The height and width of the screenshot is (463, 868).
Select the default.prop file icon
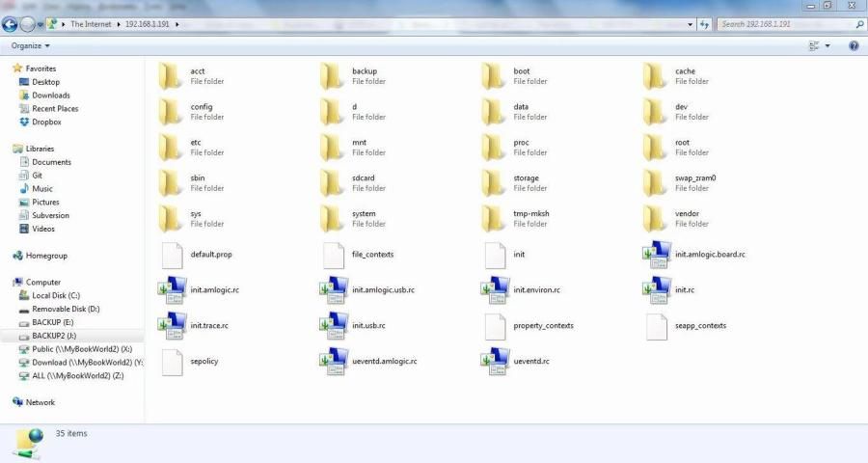pos(171,254)
